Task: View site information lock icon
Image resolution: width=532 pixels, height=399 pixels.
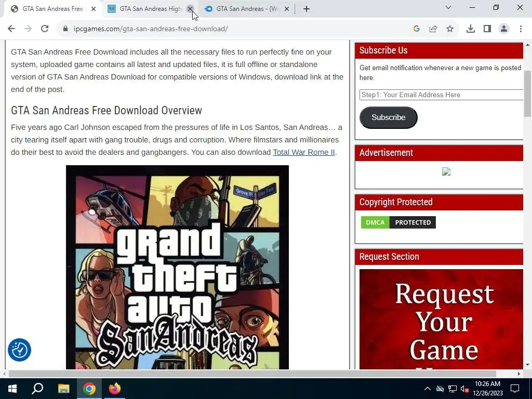Action: 65,29
